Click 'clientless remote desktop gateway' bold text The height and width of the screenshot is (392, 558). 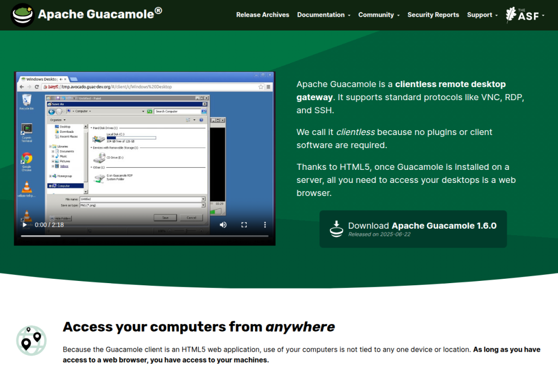coord(401,91)
